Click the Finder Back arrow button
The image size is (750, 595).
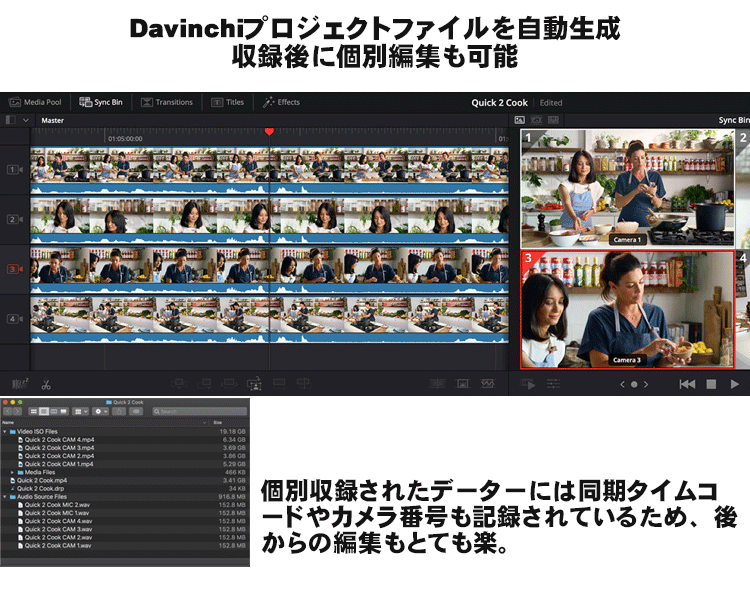coord(8,411)
